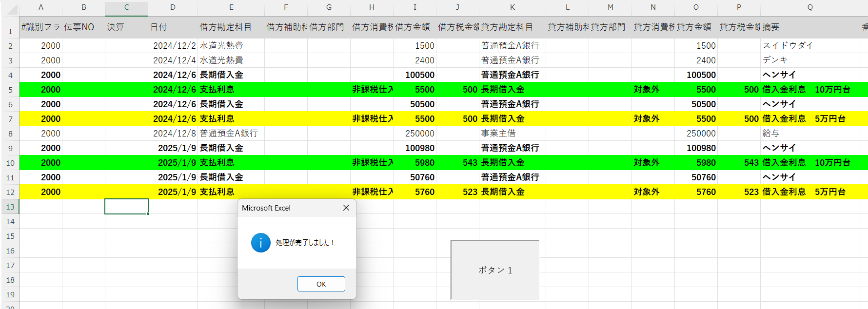Viewport: 868px width, 309px height.
Task: Select the cell containing スイドウダイ
Action: click(x=809, y=46)
